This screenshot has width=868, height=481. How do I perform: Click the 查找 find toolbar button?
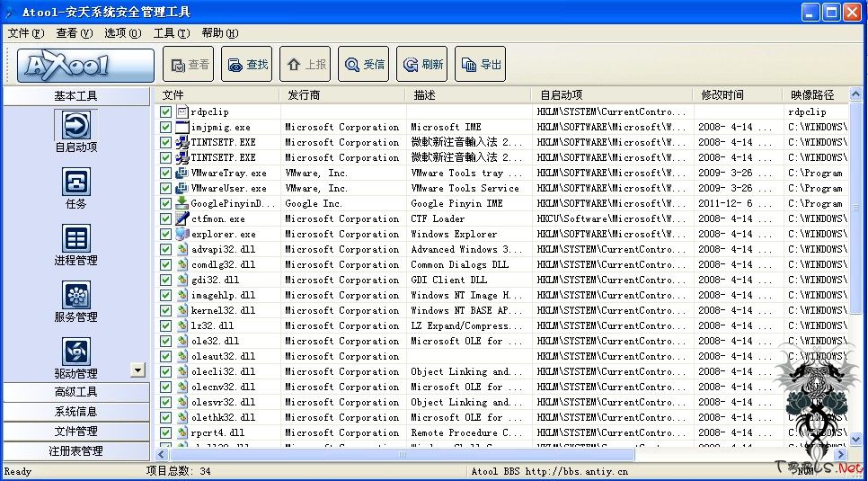pyautogui.click(x=246, y=64)
